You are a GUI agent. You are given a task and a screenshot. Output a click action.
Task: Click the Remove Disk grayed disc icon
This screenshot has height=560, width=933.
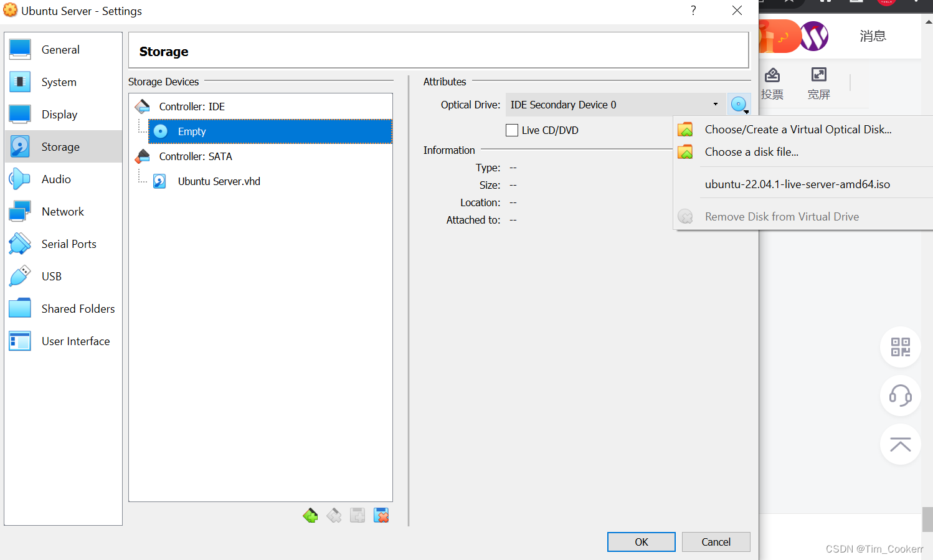(x=685, y=217)
